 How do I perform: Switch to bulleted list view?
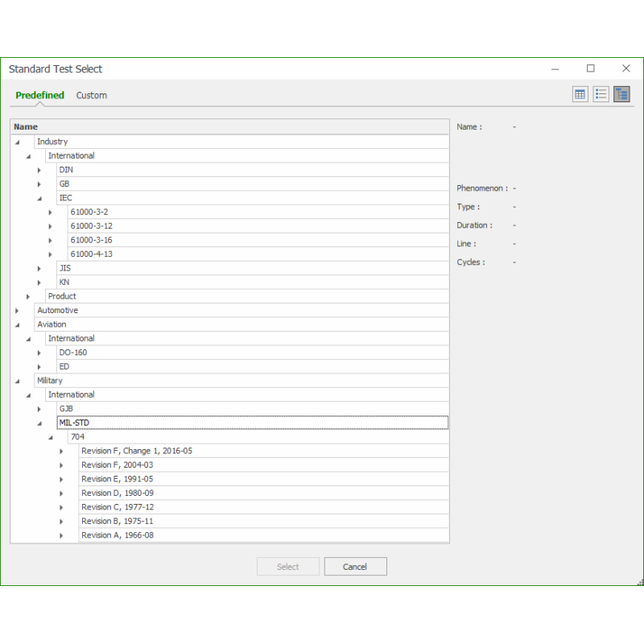(x=601, y=94)
